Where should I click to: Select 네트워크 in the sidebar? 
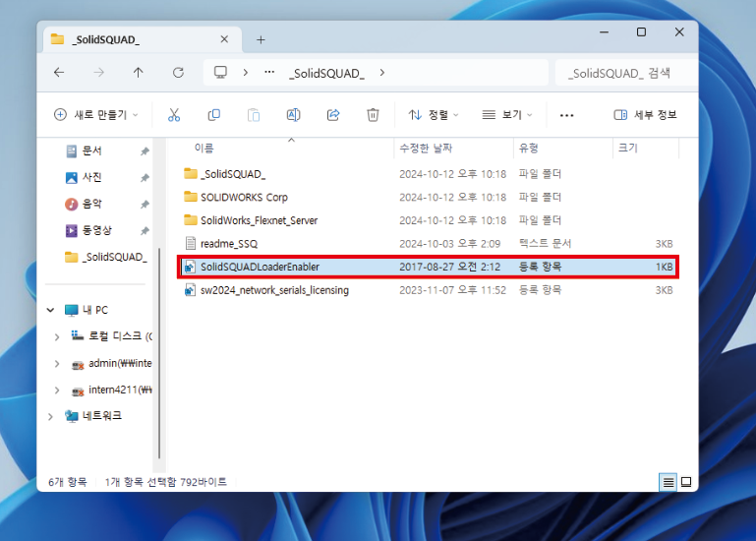101,415
